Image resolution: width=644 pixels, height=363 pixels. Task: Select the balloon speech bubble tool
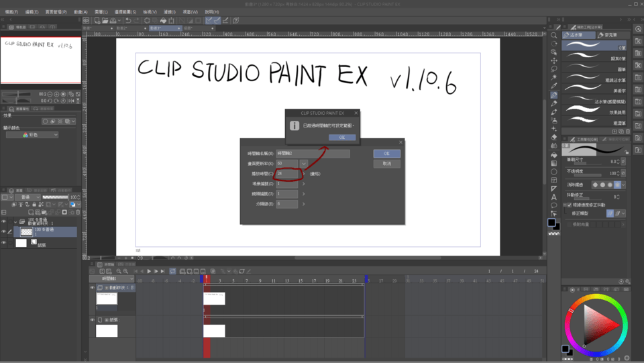coord(553,205)
